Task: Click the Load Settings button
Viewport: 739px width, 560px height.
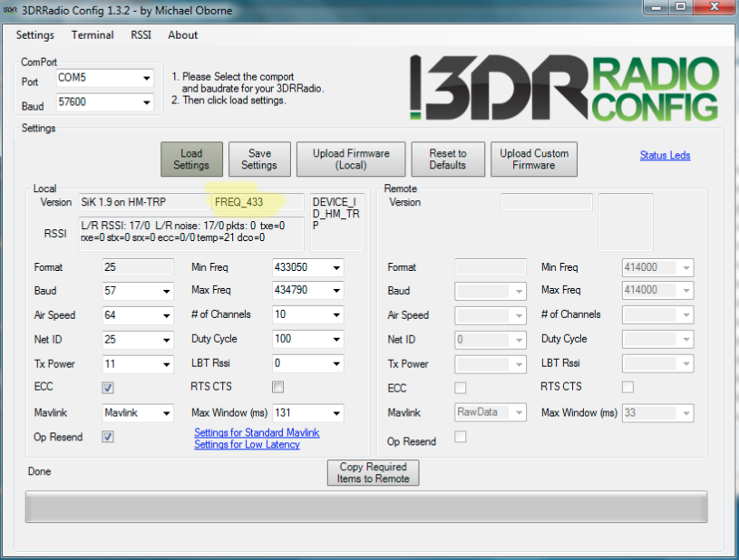Action: (191, 159)
